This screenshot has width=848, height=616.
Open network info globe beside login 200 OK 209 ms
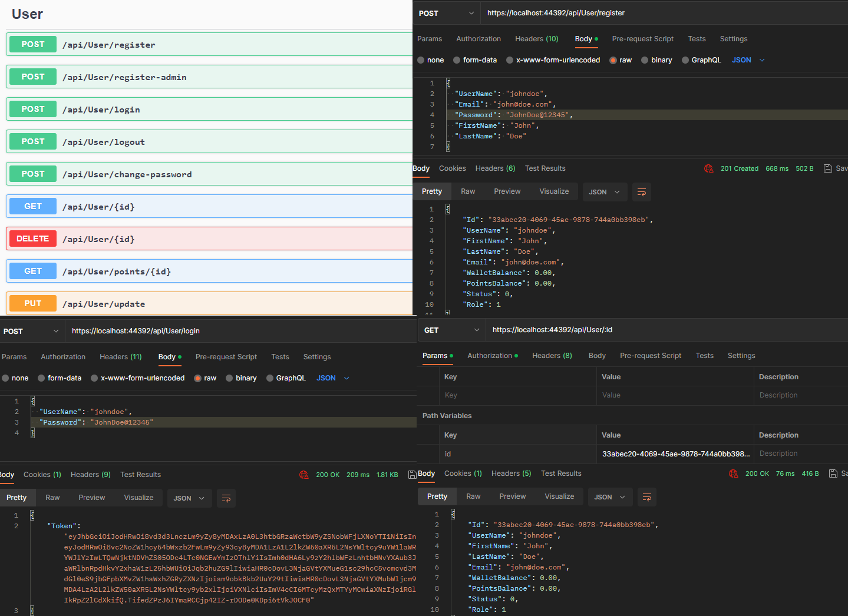[x=304, y=475]
